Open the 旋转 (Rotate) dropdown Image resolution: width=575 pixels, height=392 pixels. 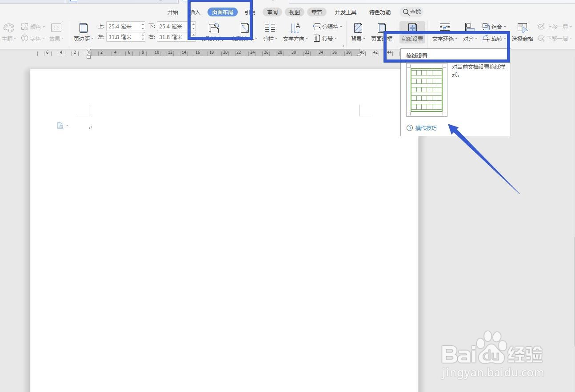(x=494, y=39)
